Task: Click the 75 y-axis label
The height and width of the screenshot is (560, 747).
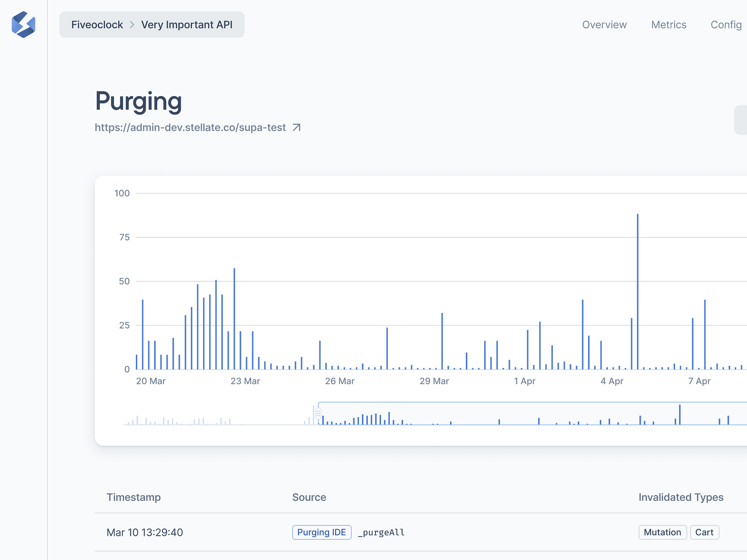Action: click(x=125, y=238)
